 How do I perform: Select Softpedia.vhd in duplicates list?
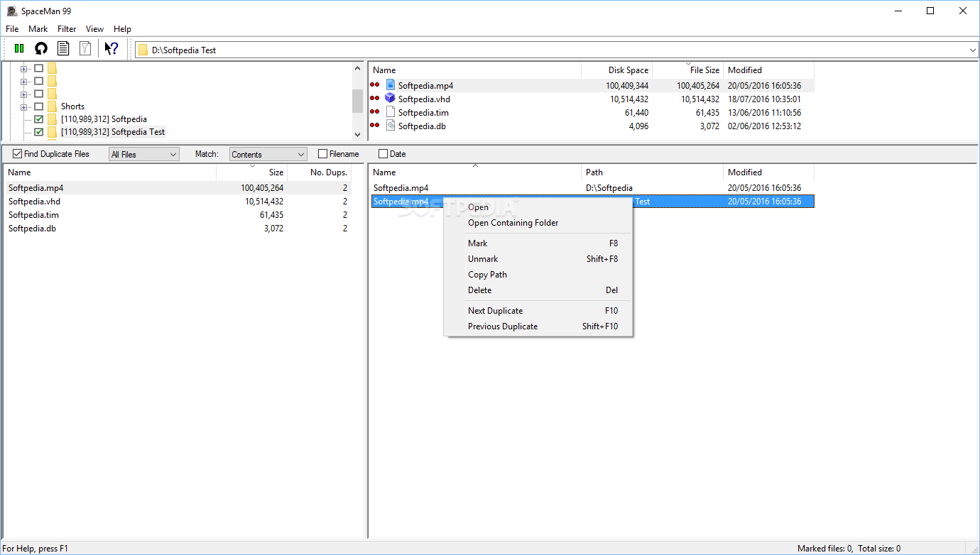pyautogui.click(x=178, y=202)
